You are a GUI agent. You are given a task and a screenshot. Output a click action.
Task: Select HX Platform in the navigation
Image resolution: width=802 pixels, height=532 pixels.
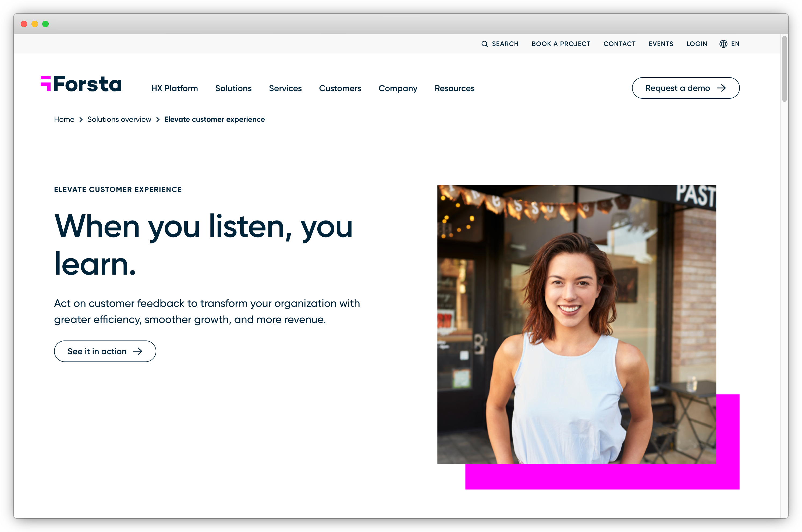(175, 88)
